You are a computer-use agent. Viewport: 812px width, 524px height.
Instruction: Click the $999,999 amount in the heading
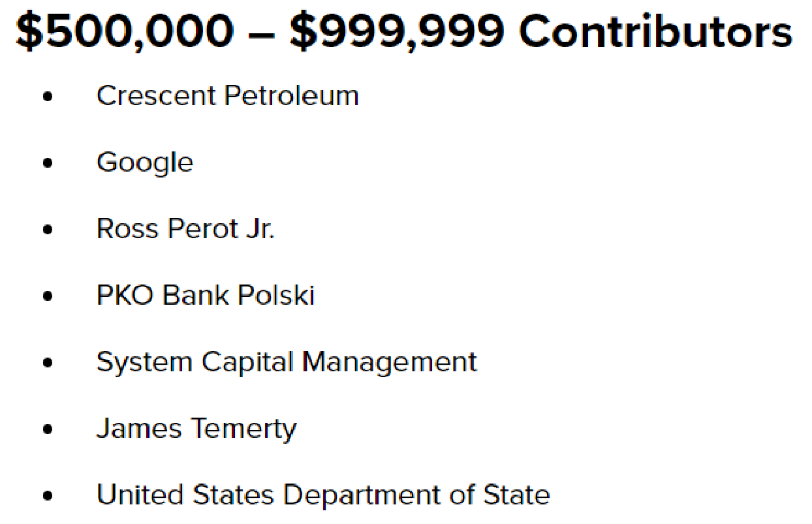397,31
